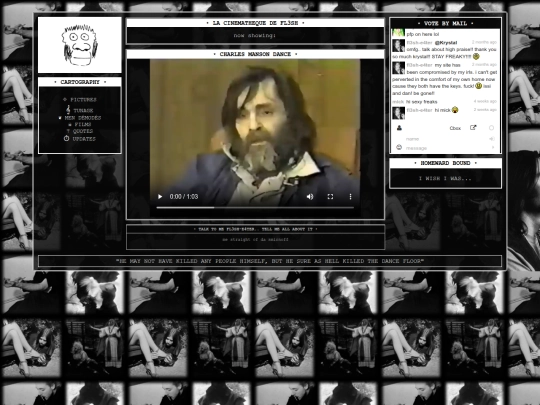Open the video's three-dot options menu
This screenshot has height=405, width=540.
click(350, 197)
